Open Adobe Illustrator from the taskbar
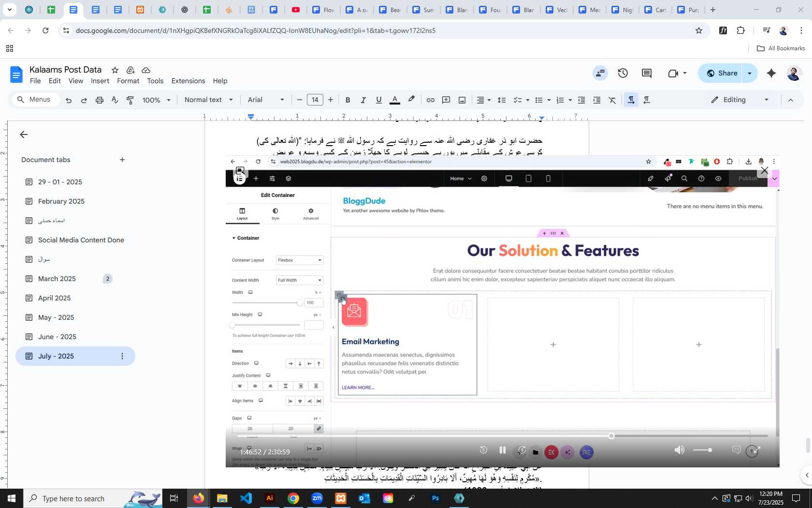This screenshot has width=812, height=508. coord(270,498)
